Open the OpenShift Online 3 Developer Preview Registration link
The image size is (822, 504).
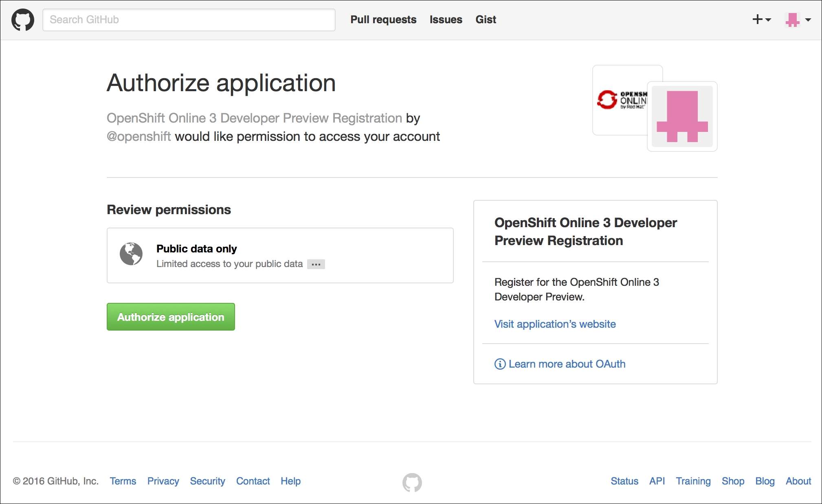point(254,118)
